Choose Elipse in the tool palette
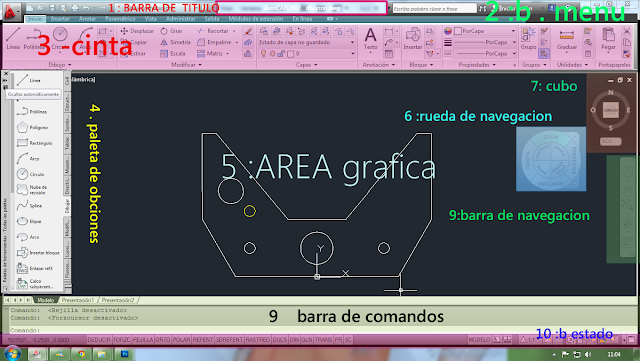The height and width of the screenshot is (361, 640). 29,221
